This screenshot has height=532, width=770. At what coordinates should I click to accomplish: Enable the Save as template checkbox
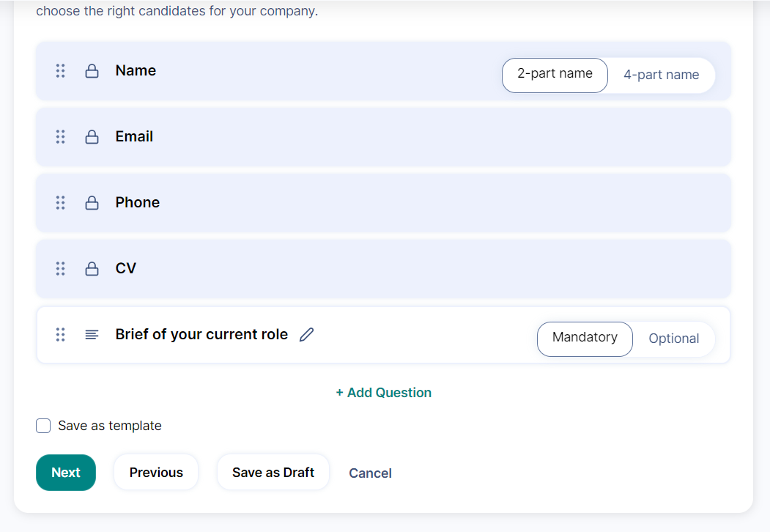tap(43, 426)
